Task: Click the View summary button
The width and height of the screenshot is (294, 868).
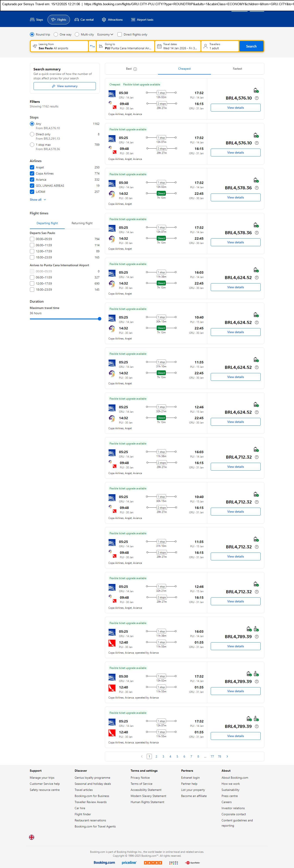Action: (64, 86)
